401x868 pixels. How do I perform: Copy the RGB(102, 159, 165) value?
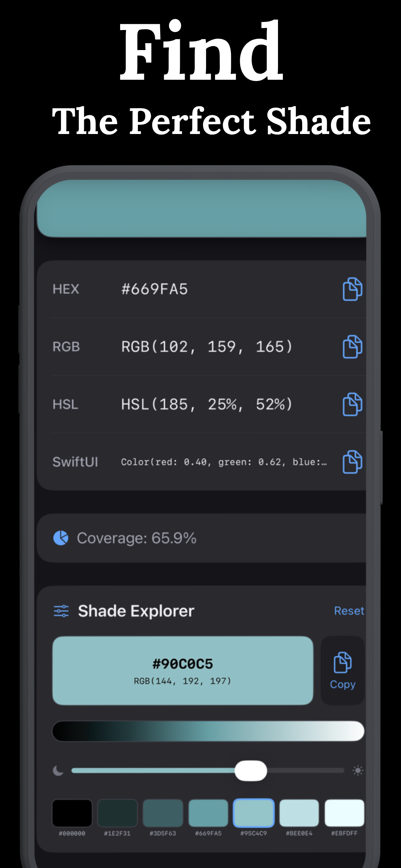(352, 347)
